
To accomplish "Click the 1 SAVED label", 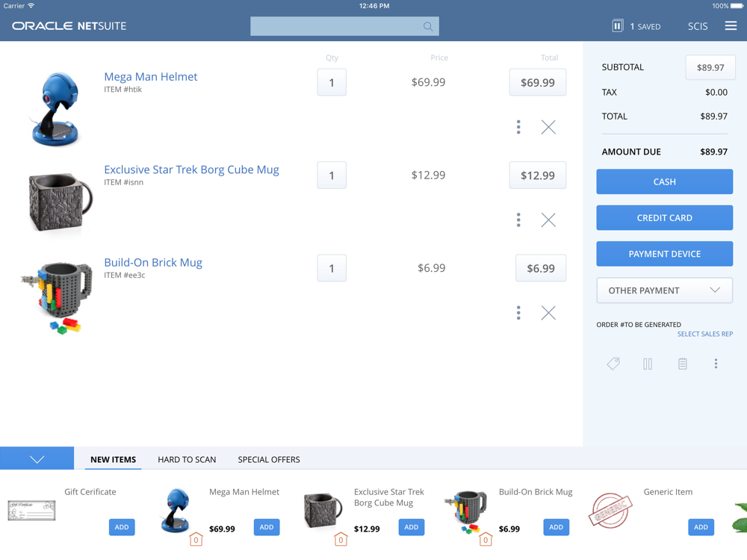I will [645, 27].
